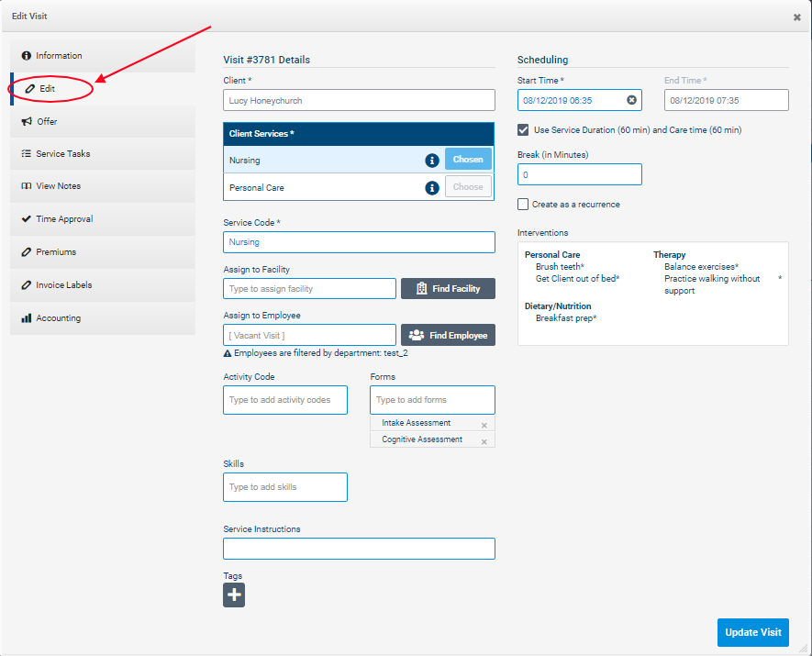Image resolution: width=812 pixels, height=656 pixels.
Task: Click the Service Instructions input field
Action: point(359,549)
